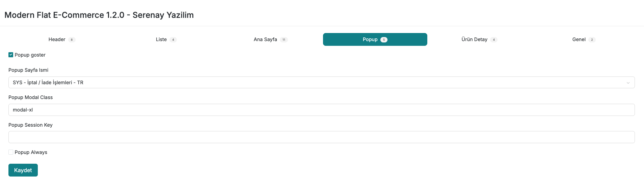This screenshot has height=190, width=644.
Task: Focus the empty Popup Session Key field
Action: pyautogui.click(x=321, y=137)
